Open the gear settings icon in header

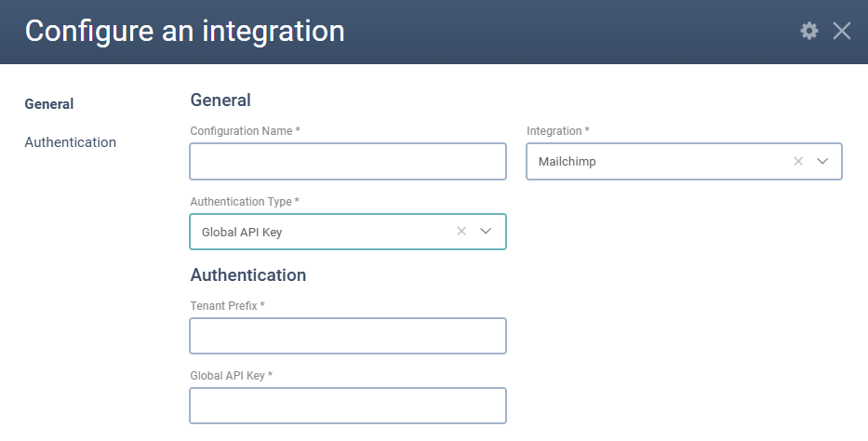(809, 31)
